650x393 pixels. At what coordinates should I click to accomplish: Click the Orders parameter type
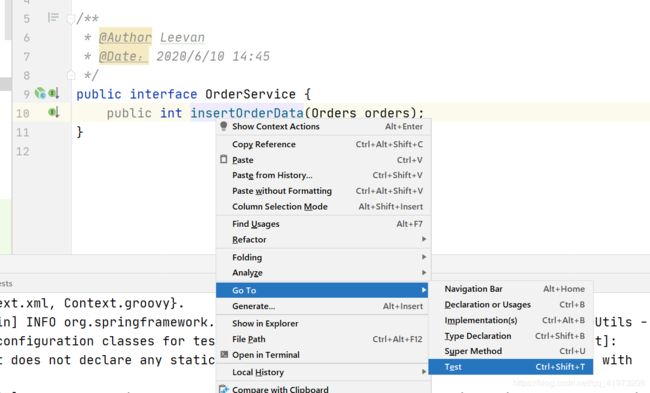click(334, 113)
